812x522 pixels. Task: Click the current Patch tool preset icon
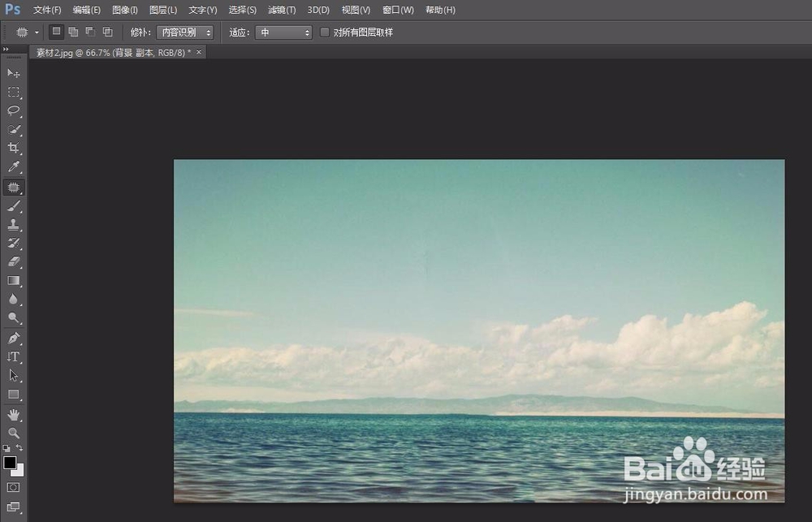click(22, 32)
